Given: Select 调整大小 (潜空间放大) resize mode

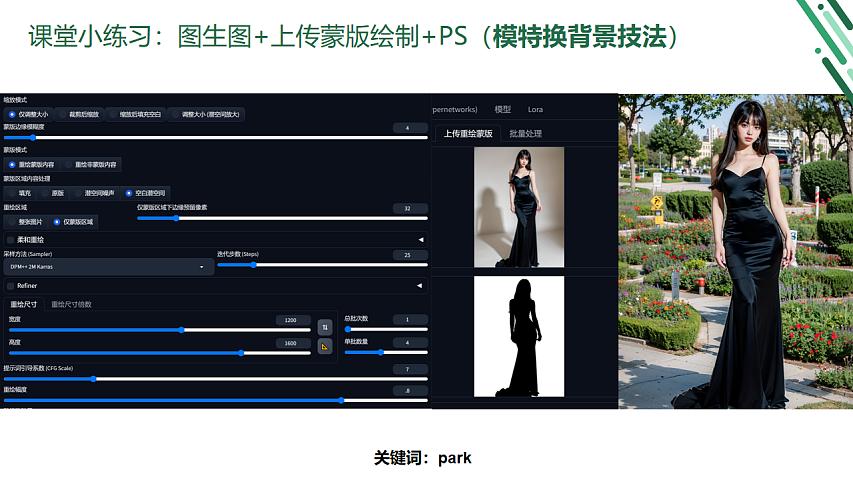Looking at the screenshot, I should (206, 114).
